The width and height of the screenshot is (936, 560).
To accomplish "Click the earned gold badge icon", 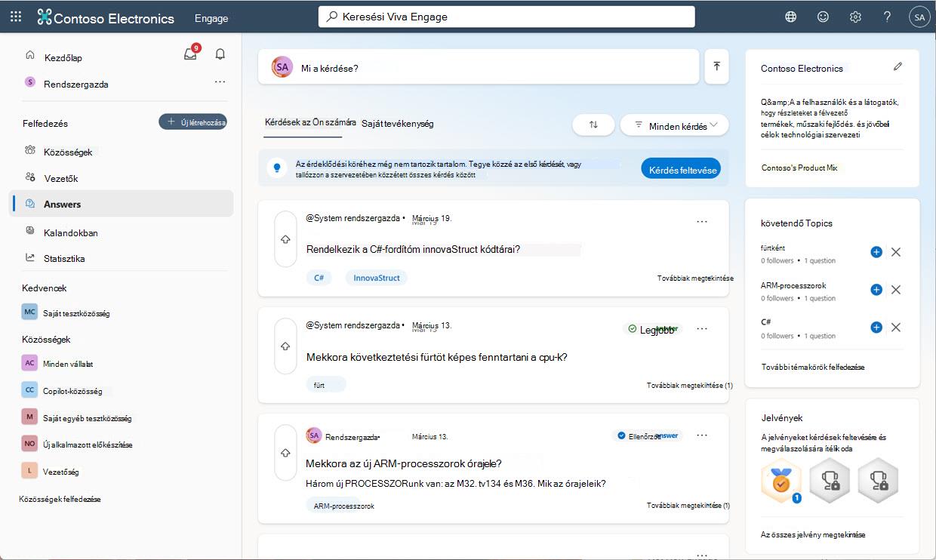I will click(781, 480).
